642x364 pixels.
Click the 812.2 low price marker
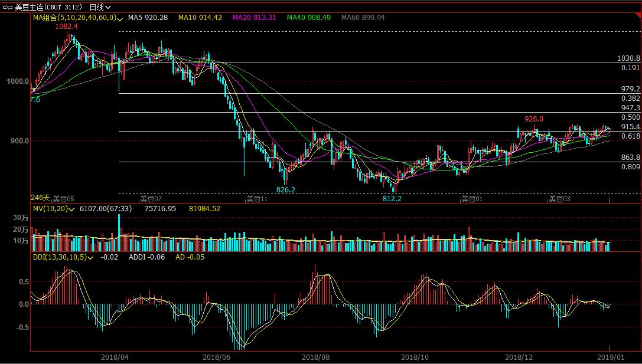[x=392, y=199]
